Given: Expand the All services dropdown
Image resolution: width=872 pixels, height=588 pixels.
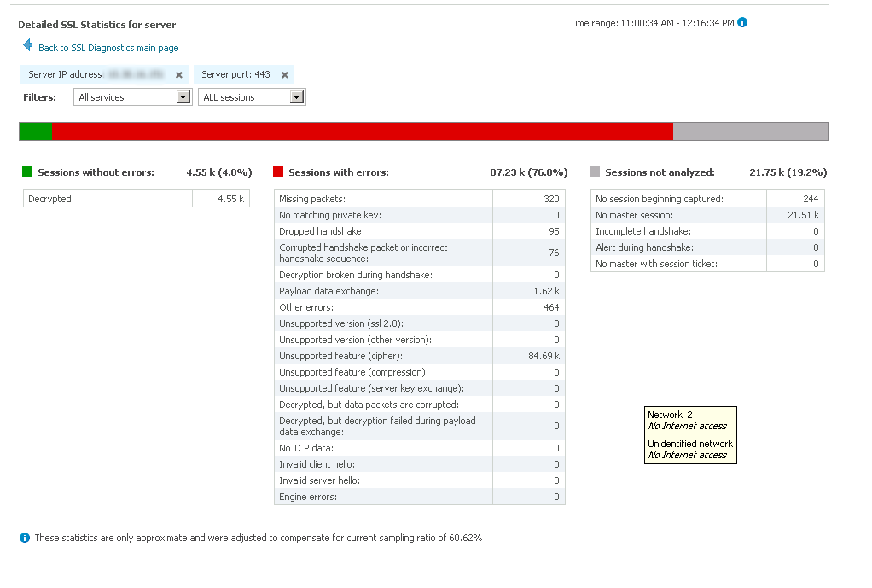Looking at the screenshot, I should tap(183, 97).
